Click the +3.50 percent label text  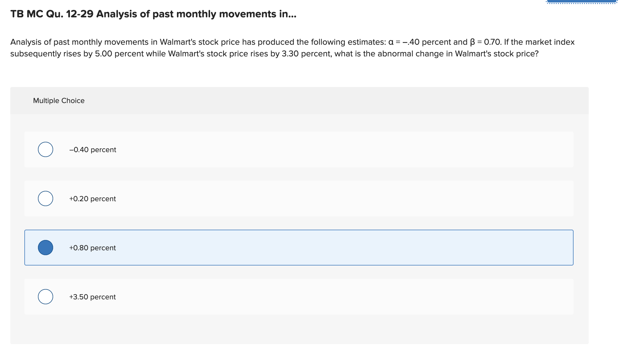tap(92, 297)
